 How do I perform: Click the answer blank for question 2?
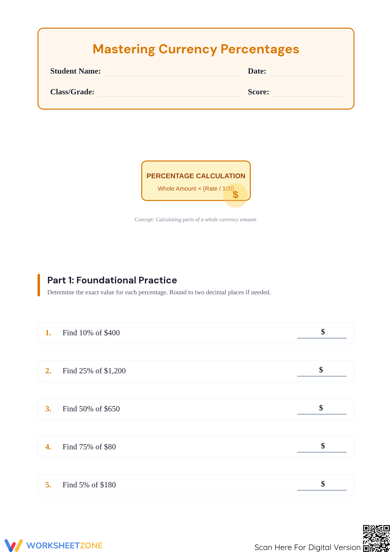[322, 371]
